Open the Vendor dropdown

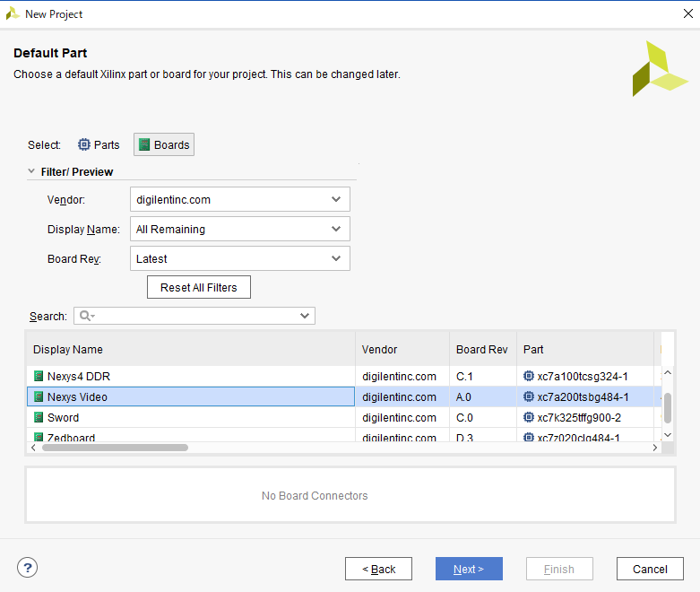[239, 199]
